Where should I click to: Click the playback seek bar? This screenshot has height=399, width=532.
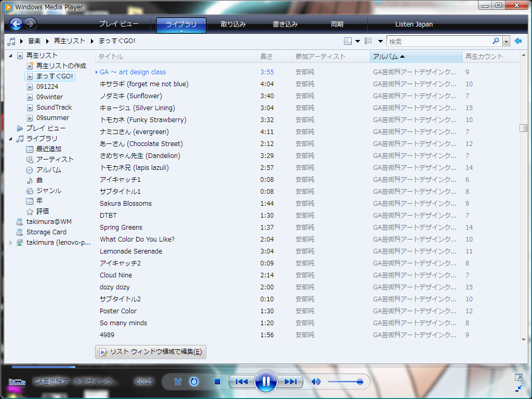click(265, 367)
